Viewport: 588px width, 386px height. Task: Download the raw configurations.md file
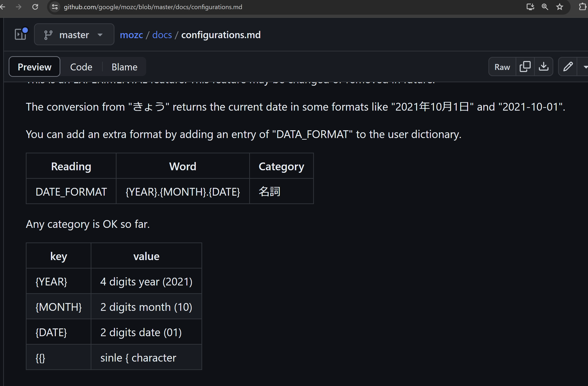tap(543, 67)
